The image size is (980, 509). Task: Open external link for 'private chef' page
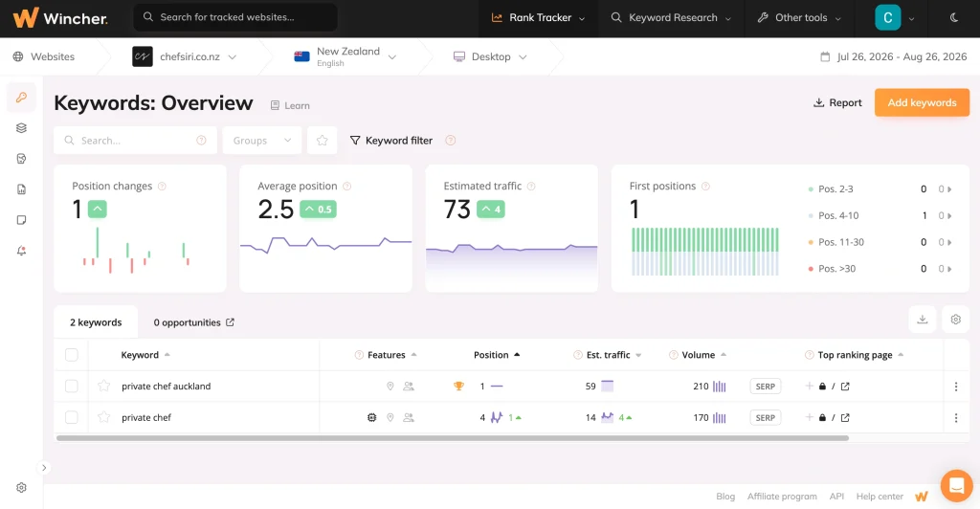[x=845, y=418]
